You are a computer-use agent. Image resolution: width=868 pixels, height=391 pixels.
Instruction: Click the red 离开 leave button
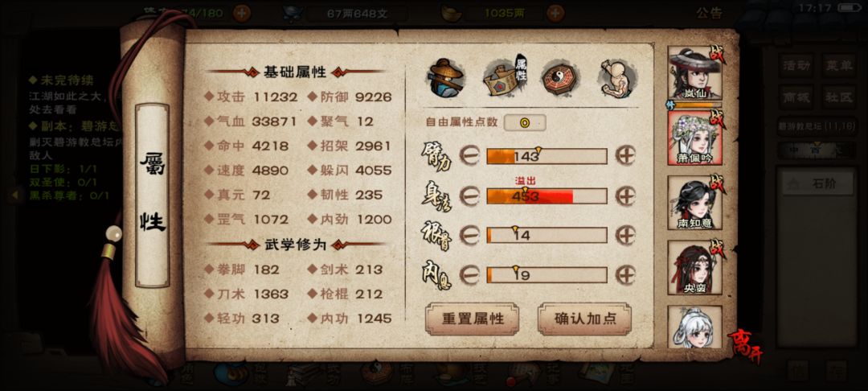(x=744, y=345)
